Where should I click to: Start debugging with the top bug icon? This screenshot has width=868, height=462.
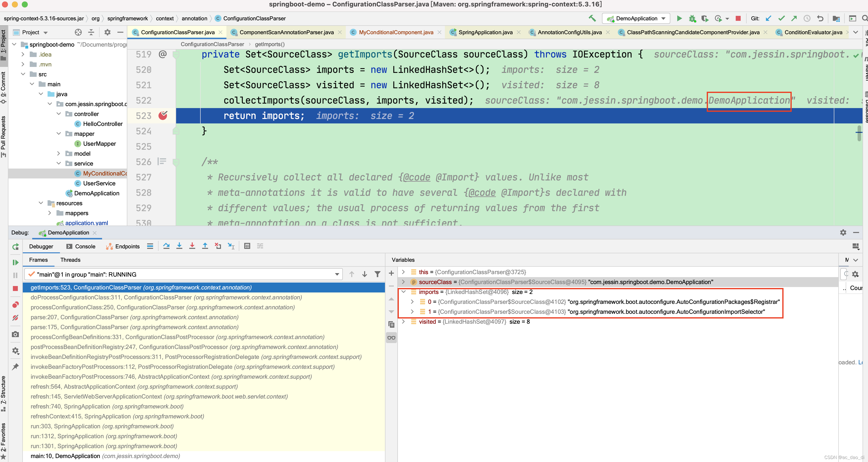[x=692, y=18]
